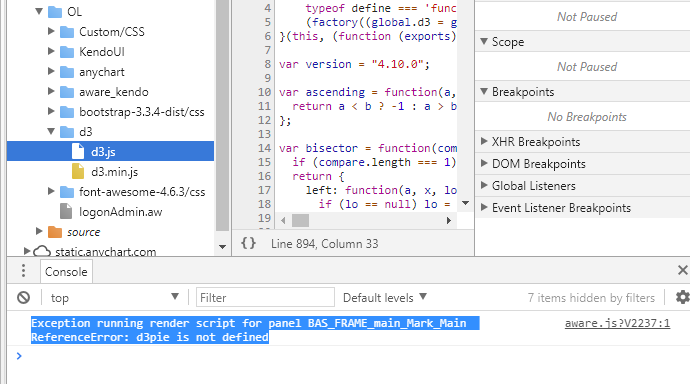Expand the bootstrap-3.3.4-dist/css folder arrow
This screenshot has width=690, height=384.
tap(51, 111)
